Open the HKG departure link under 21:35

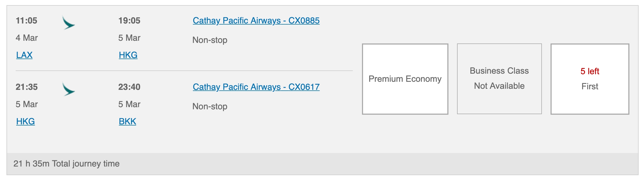point(25,121)
